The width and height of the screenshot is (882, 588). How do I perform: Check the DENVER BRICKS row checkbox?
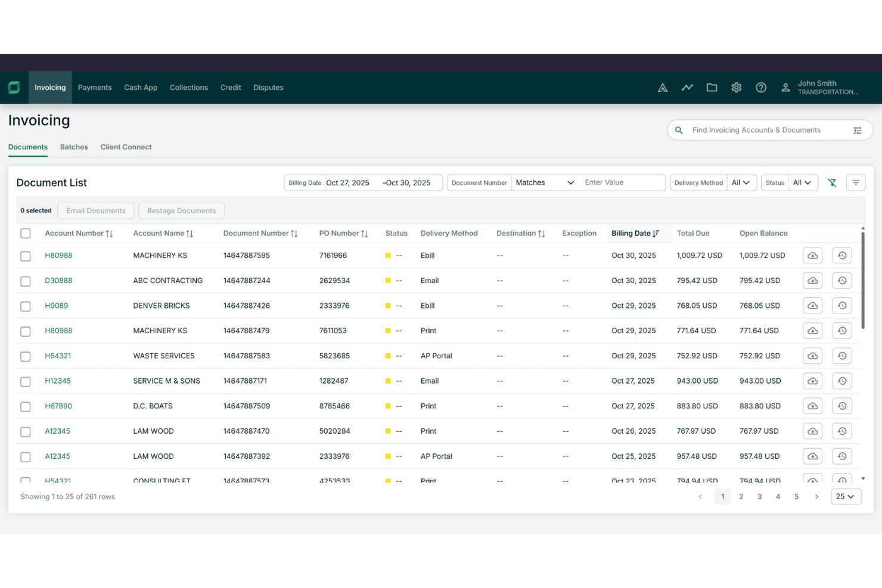(x=26, y=306)
